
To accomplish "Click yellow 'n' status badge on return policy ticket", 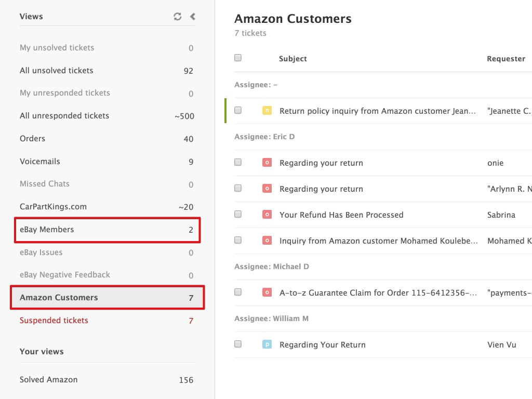I will pyautogui.click(x=267, y=111).
